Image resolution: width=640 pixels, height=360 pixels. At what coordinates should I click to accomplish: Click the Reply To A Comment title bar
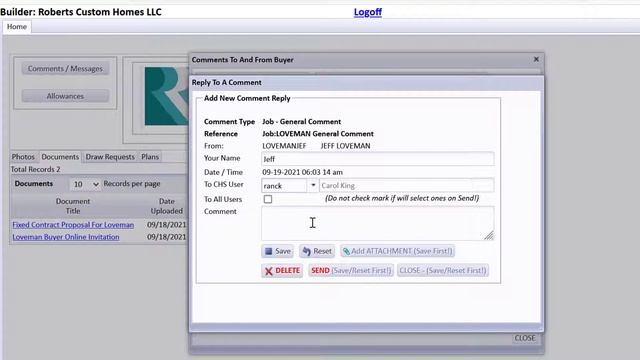[x=366, y=82]
